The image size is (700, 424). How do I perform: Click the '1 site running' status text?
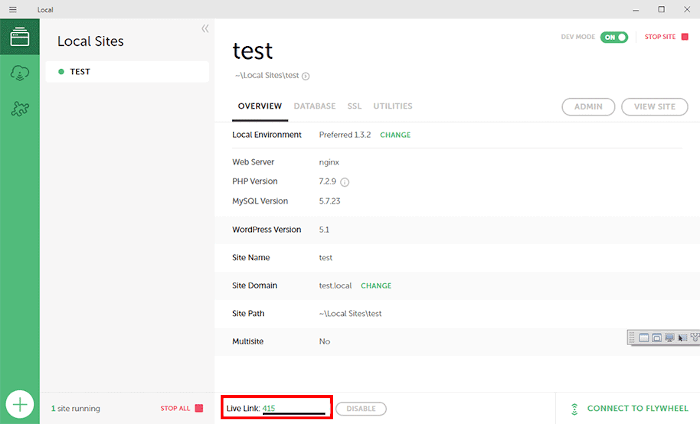[x=75, y=408]
